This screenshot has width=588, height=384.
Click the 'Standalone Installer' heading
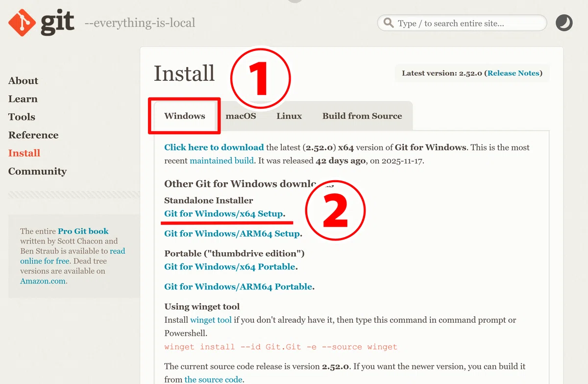[x=209, y=200]
